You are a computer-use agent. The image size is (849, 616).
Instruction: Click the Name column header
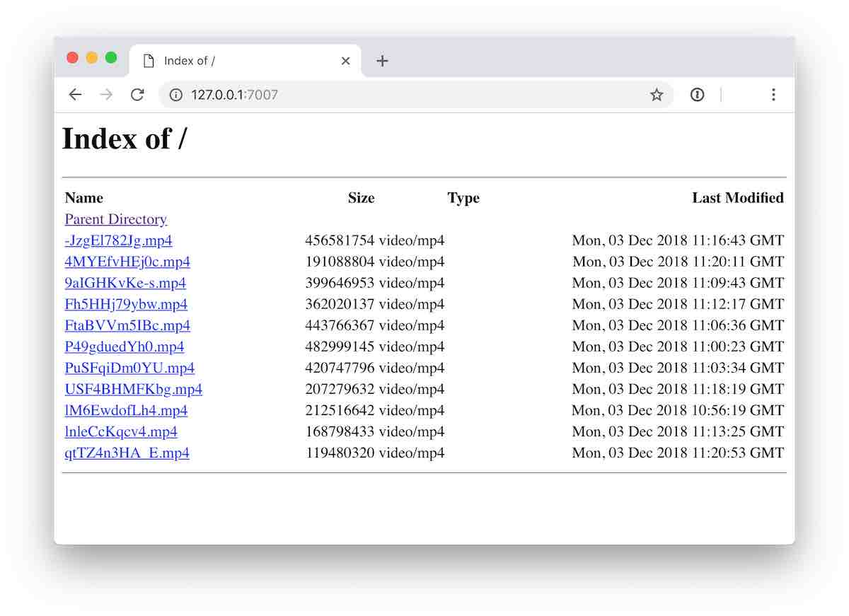pos(84,198)
